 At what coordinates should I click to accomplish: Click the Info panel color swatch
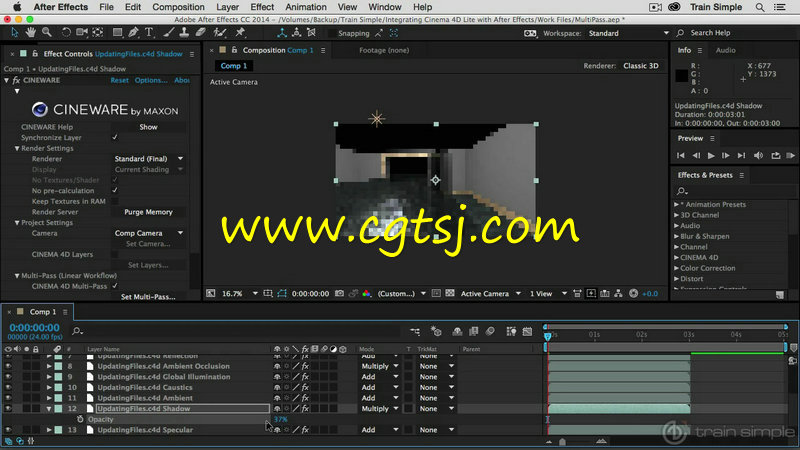tap(682, 76)
